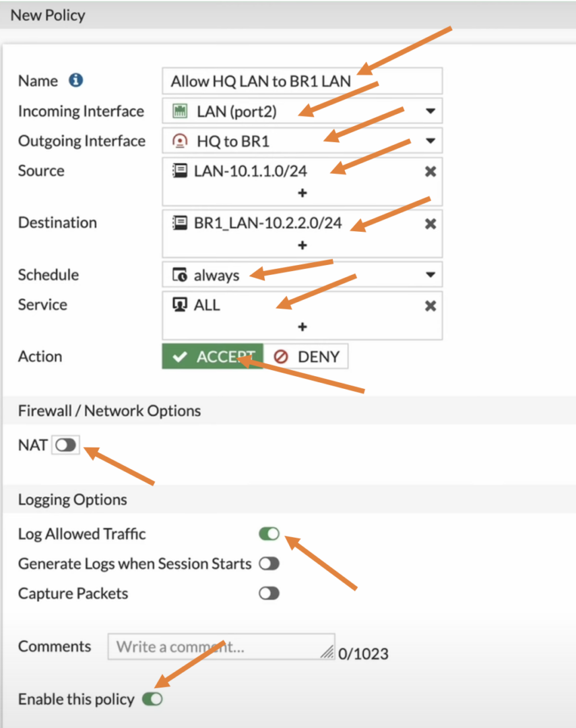Turn on Generate Logs when Session Starts
Image resolution: width=576 pixels, height=728 pixels.
click(x=268, y=564)
